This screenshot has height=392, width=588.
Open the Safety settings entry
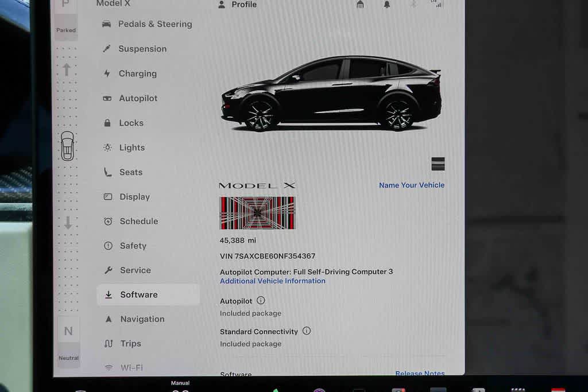[133, 246]
